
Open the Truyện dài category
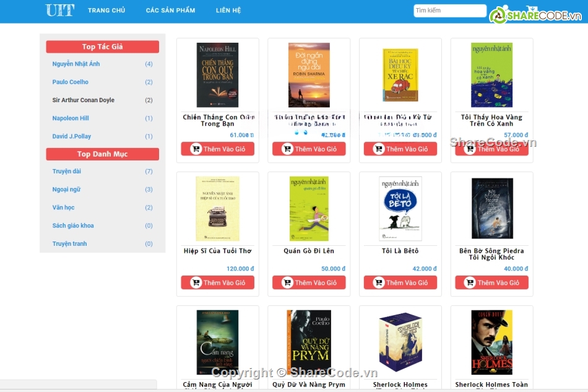[67, 171]
